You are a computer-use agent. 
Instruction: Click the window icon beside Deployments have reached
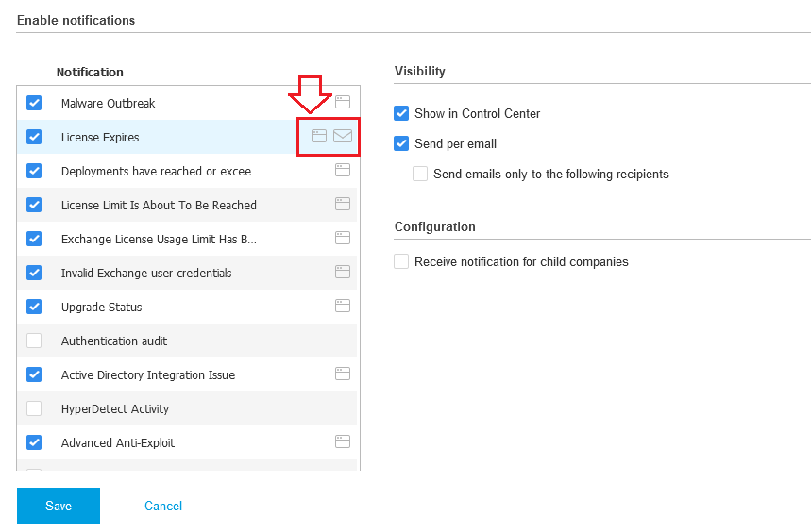pyautogui.click(x=343, y=170)
